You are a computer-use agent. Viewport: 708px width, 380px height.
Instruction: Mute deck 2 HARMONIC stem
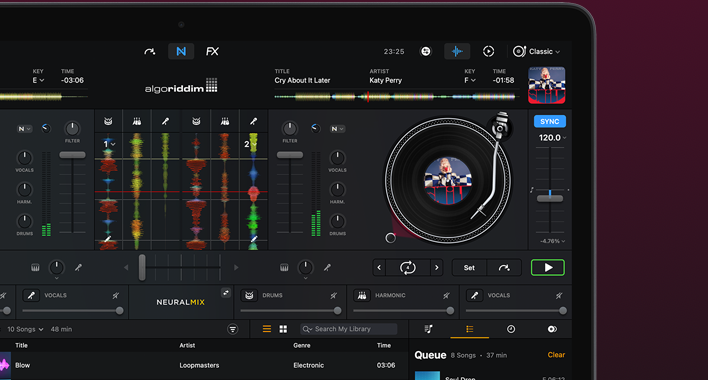coord(446,295)
